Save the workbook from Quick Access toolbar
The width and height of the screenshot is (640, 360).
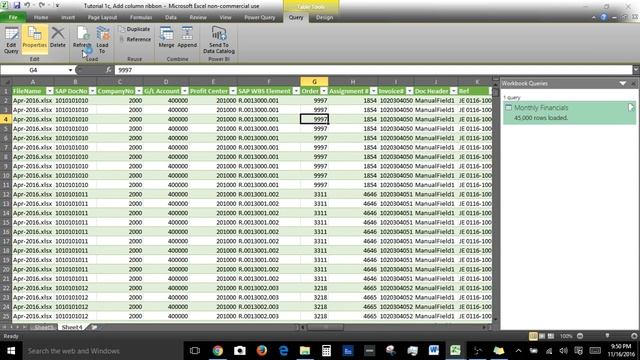(x=17, y=5)
